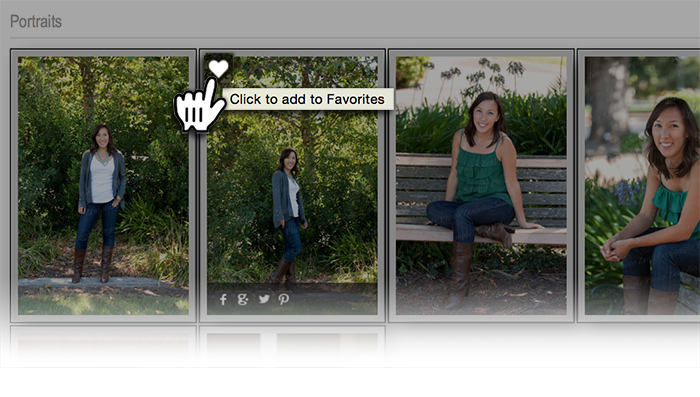
Task: Share second portrait on Google Plus
Action: [x=243, y=299]
